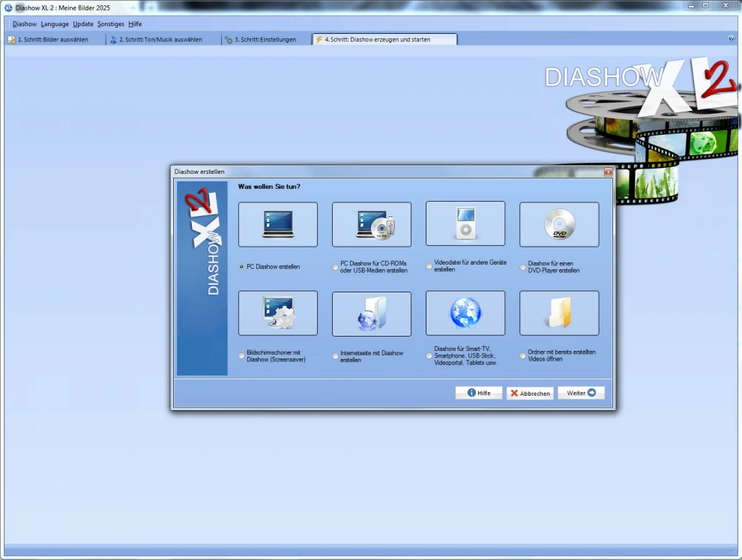Select 'Ordner mit bereits erstellten Videos öffnen'
The image size is (742, 560).
522,355
